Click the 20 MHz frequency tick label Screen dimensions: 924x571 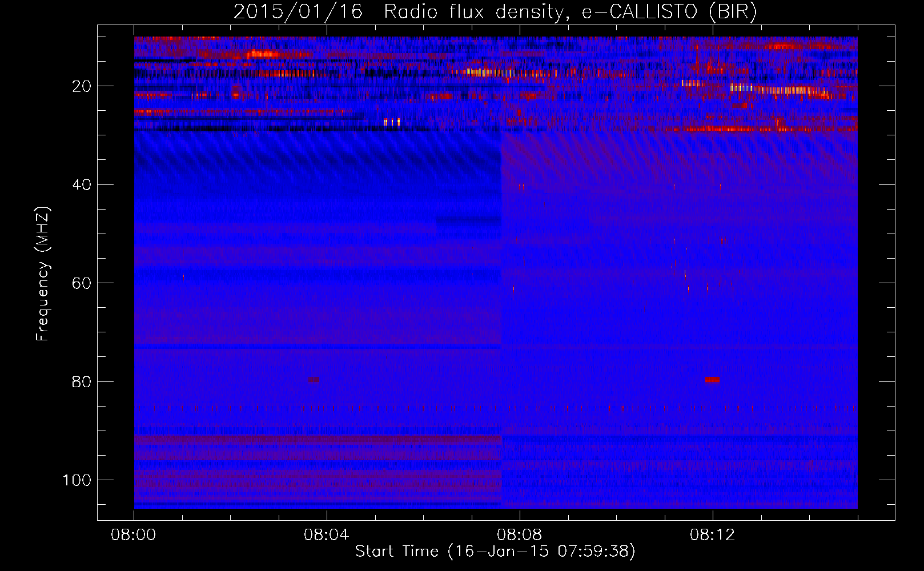tap(82, 87)
